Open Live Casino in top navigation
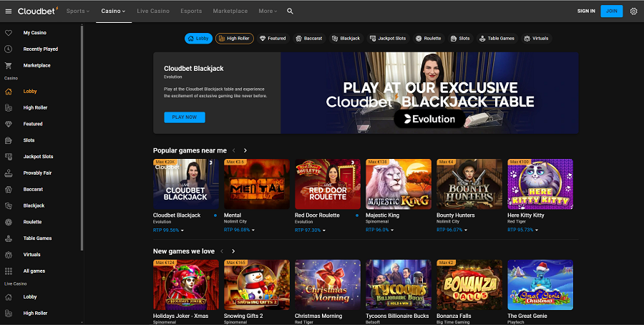 (153, 11)
